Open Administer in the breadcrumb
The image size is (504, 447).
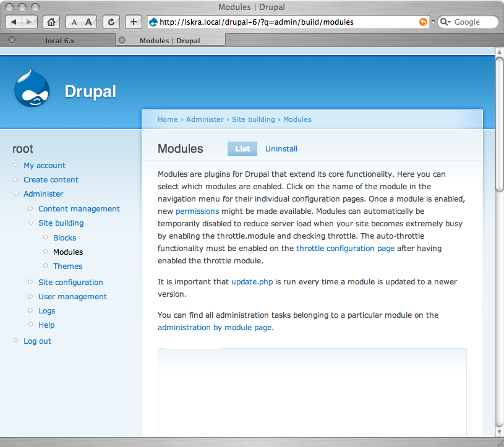(x=205, y=119)
